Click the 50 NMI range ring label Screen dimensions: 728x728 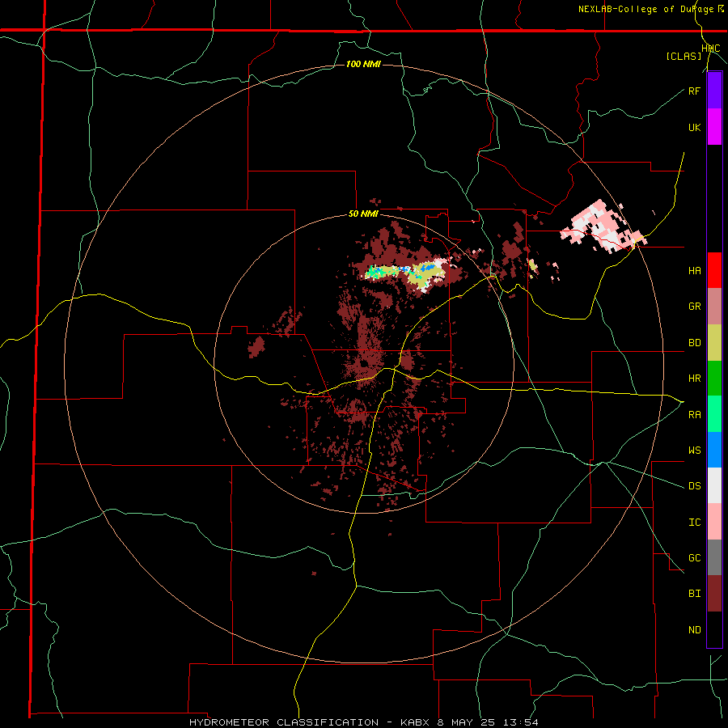point(363,214)
